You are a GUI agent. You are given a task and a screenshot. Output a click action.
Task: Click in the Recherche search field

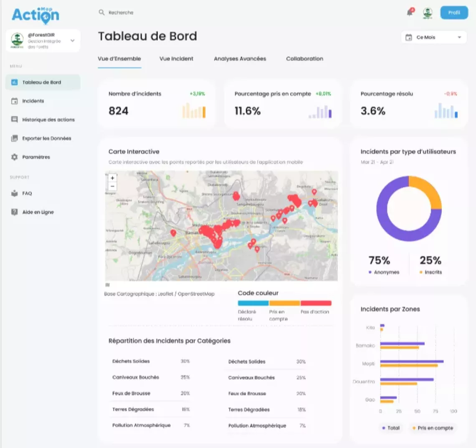click(x=121, y=13)
